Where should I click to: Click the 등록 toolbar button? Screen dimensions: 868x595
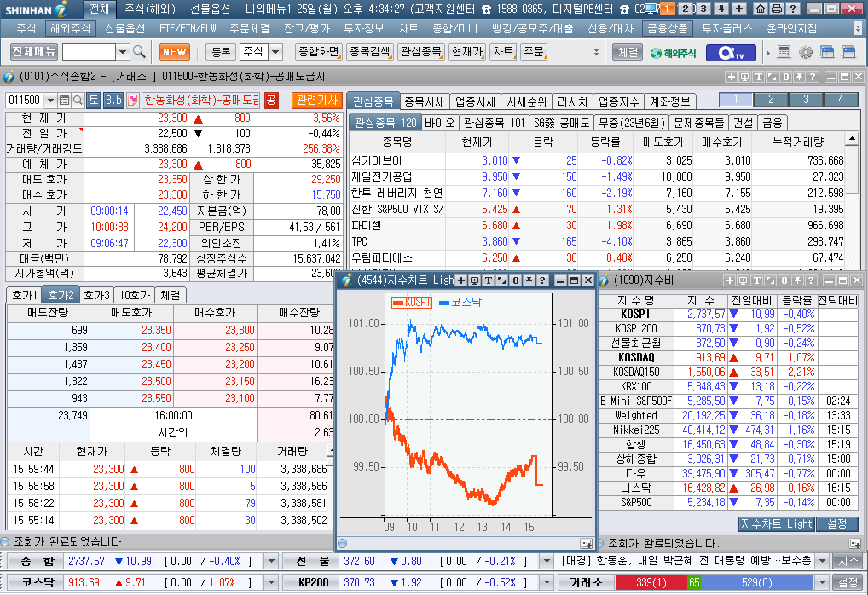pos(221,52)
